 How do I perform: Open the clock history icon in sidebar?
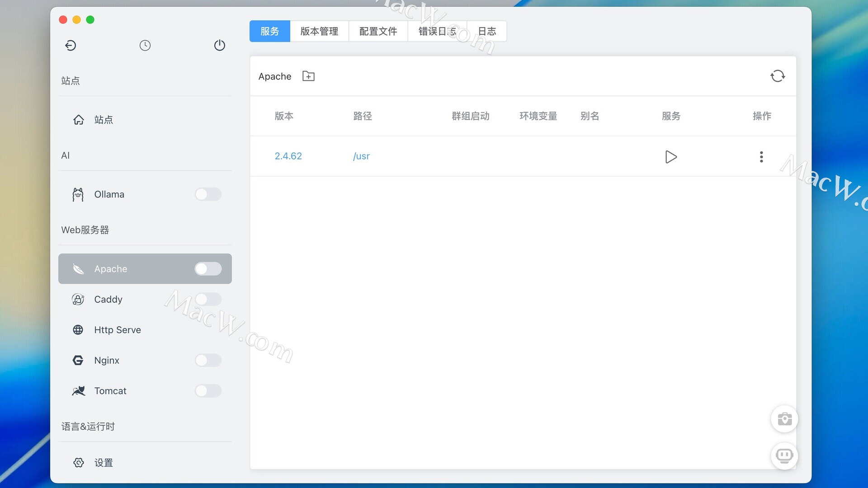point(145,45)
